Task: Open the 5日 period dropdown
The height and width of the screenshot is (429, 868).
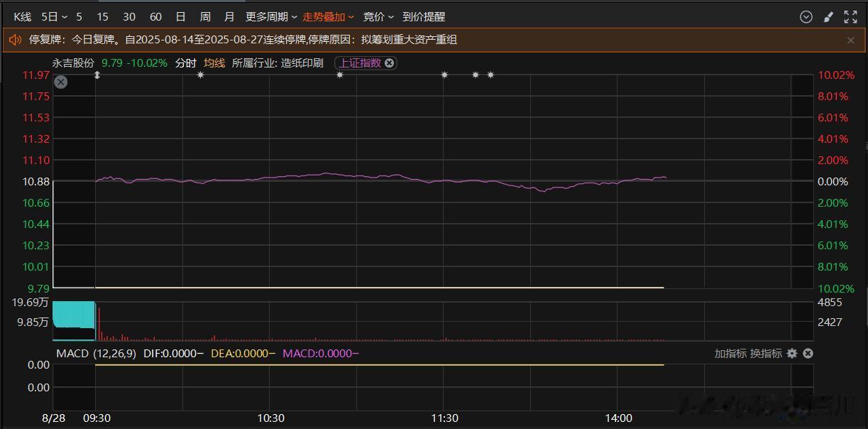Action: coord(55,17)
